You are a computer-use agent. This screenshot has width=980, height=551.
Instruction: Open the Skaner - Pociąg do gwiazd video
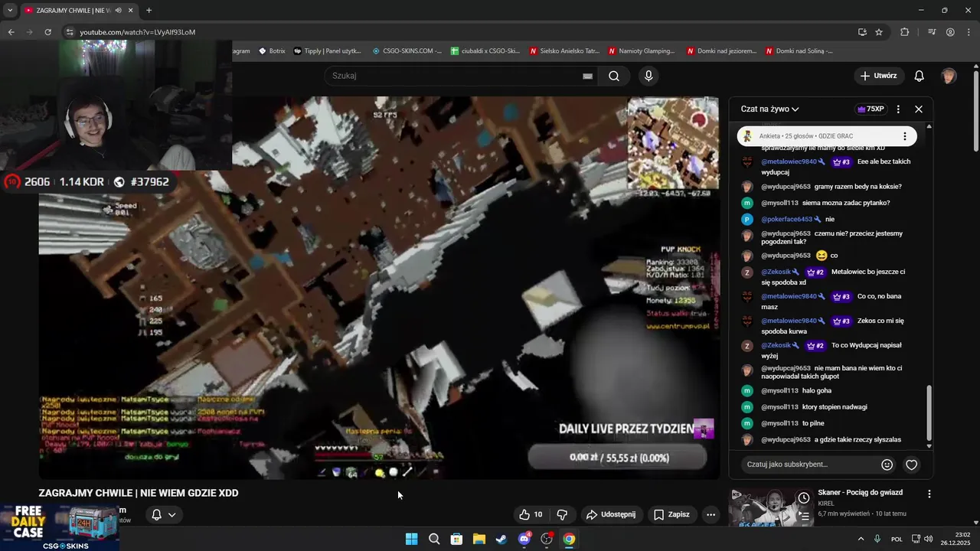pos(860,493)
